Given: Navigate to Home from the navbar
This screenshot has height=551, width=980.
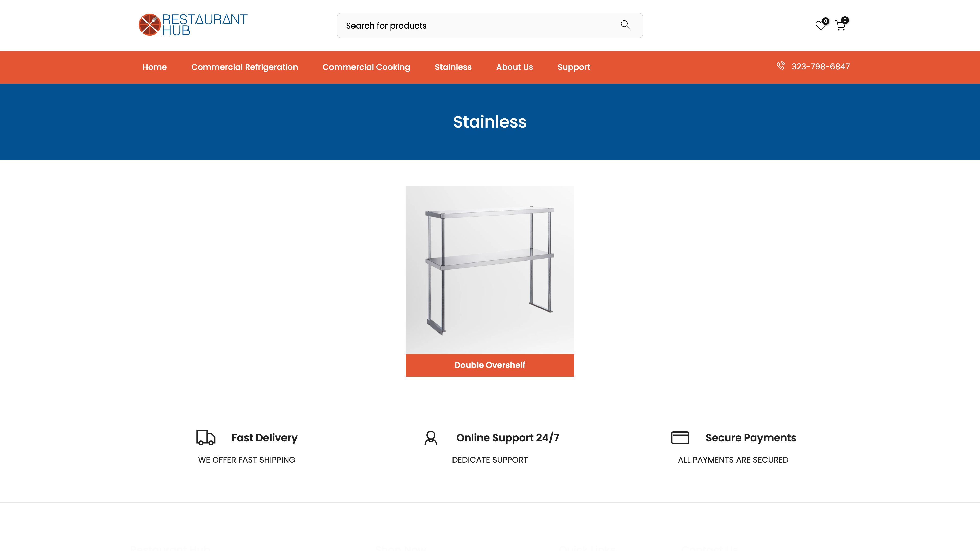Looking at the screenshot, I should click(154, 67).
